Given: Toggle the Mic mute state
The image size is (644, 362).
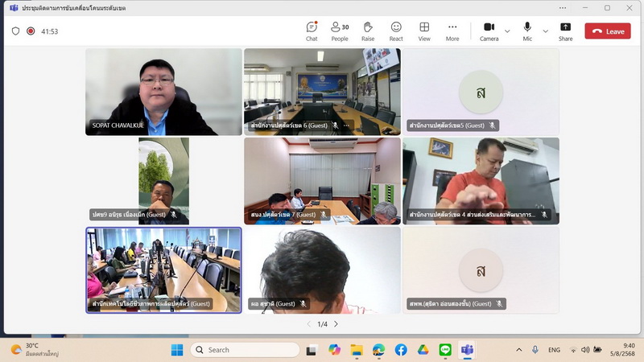Looking at the screenshot, I should click(527, 31).
